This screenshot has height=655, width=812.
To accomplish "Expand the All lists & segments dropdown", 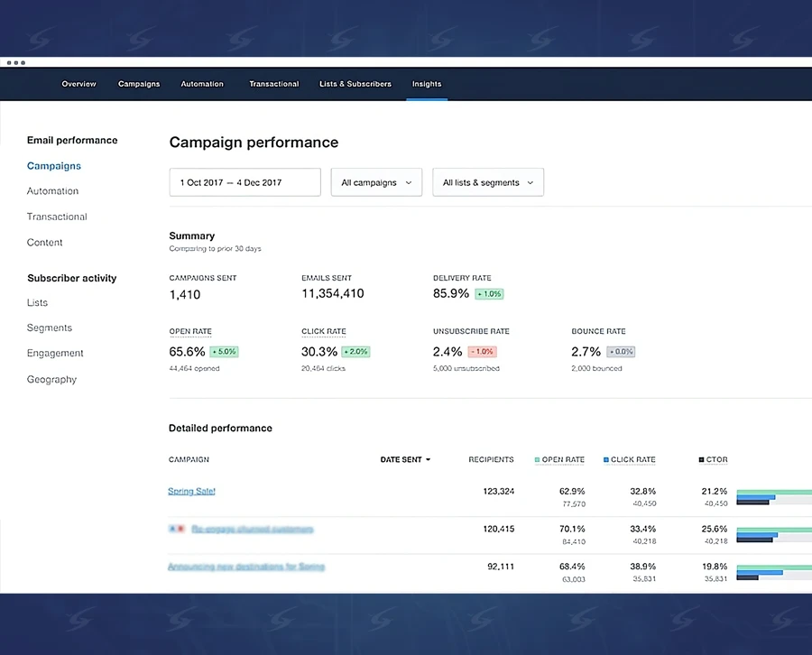I will (x=487, y=182).
